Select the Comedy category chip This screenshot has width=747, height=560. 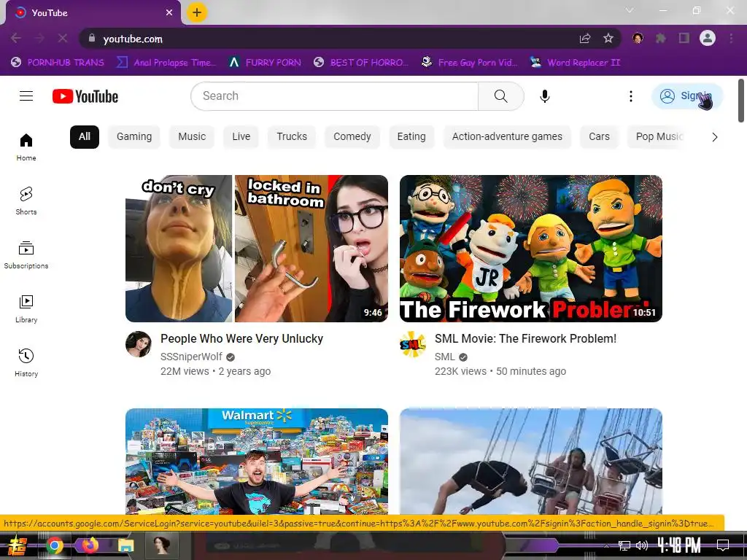click(352, 136)
